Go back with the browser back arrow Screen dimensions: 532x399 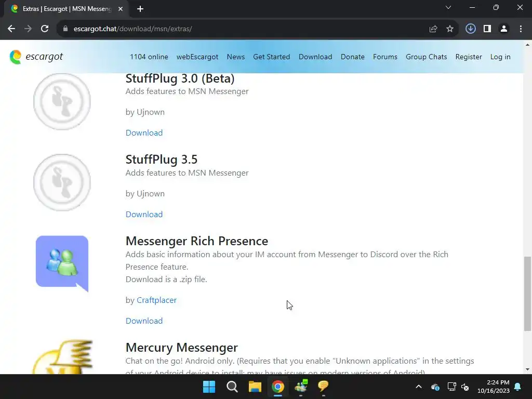pyautogui.click(x=11, y=29)
